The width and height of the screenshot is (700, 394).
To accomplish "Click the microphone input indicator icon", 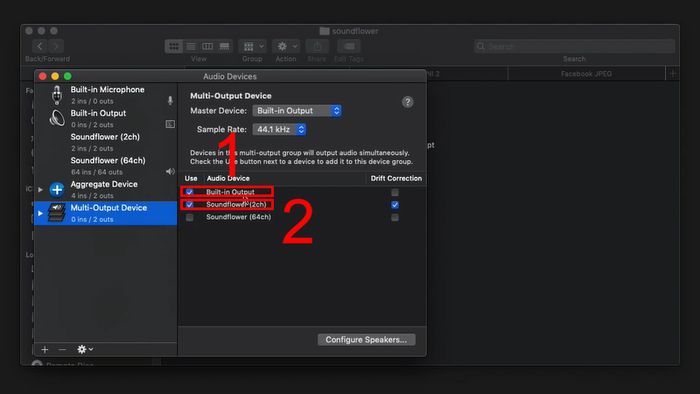I will coord(170,100).
